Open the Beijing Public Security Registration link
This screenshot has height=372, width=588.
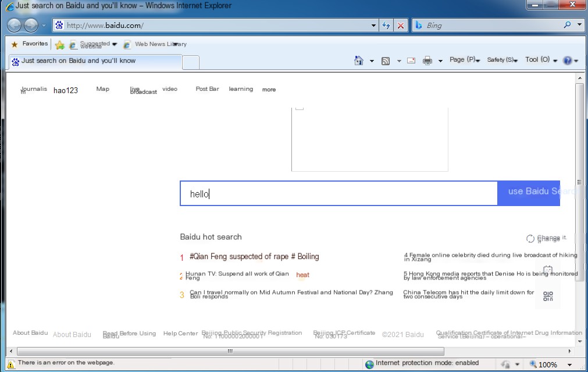pyautogui.click(x=252, y=334)
